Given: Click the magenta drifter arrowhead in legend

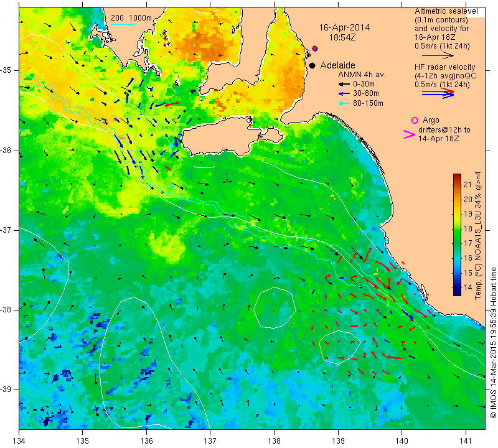Looking at the screenshot, I should pyautogui.click(x=410, y=134).
